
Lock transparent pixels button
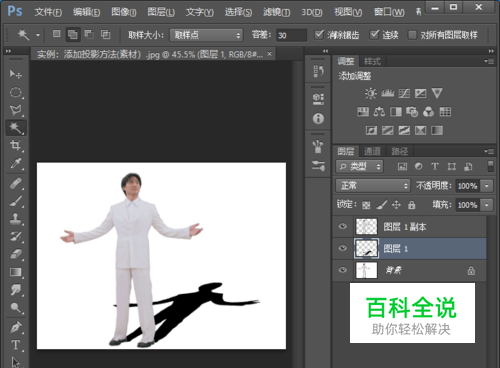(366, 205)
